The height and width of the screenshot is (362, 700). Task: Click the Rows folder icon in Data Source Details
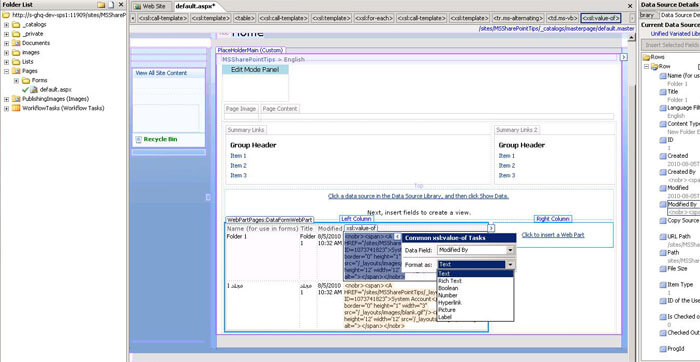(646, 57)
